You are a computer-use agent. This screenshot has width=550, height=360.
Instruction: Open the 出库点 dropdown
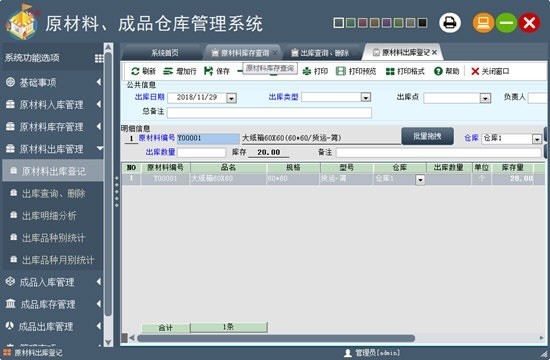[485, 98]
